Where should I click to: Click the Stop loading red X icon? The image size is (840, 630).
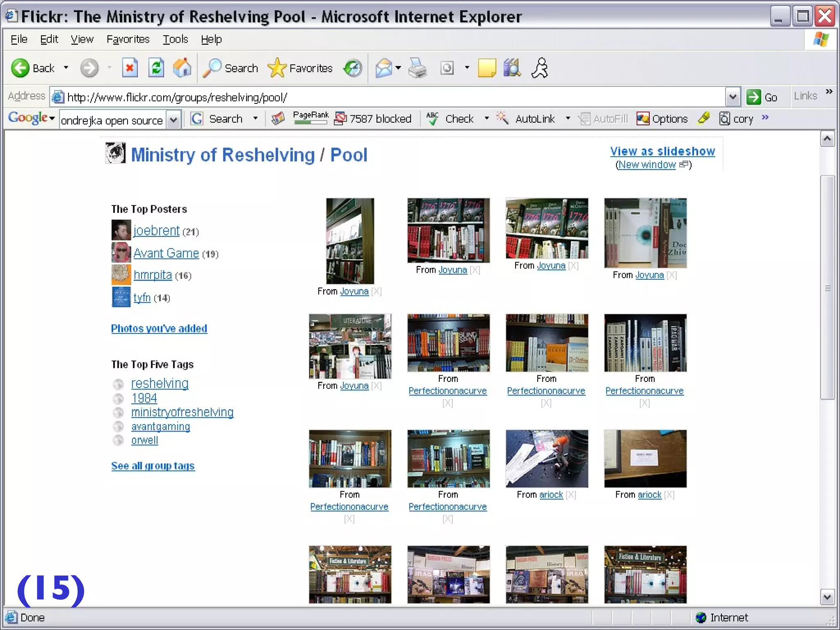(130, 68)
